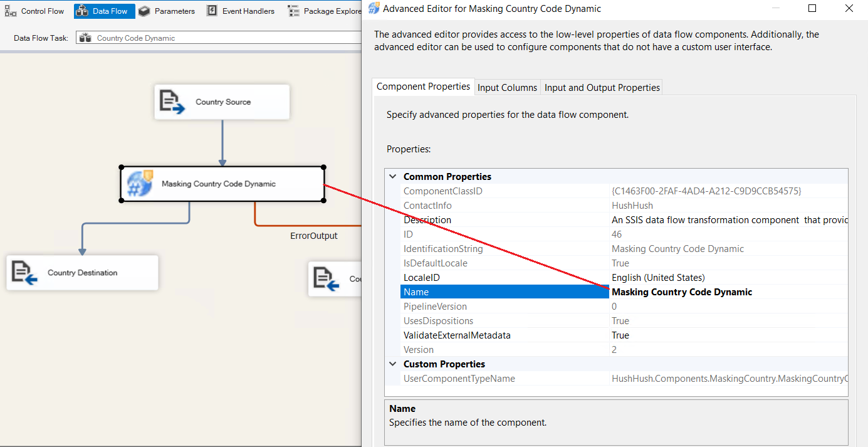
Task: Switch to the Input Columns tab
Action: click(507, 87)
